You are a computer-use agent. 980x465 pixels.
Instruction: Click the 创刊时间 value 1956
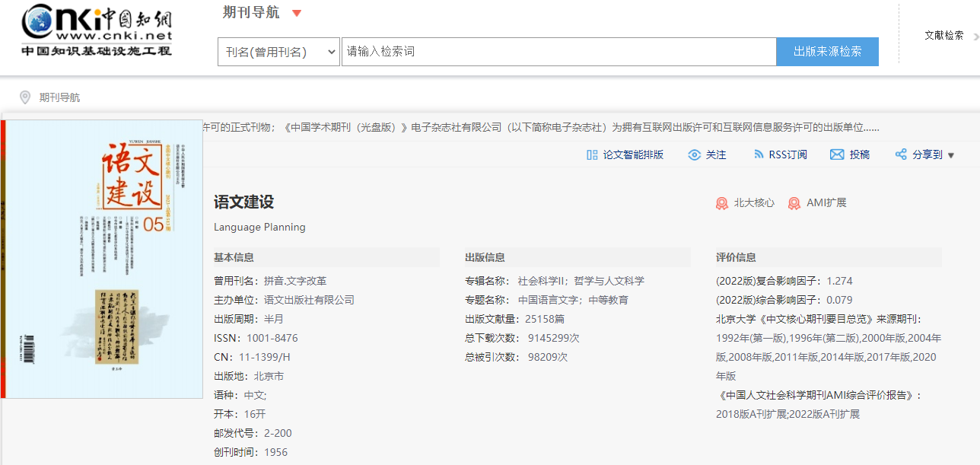pyautogui.click(x=276, y=452)
